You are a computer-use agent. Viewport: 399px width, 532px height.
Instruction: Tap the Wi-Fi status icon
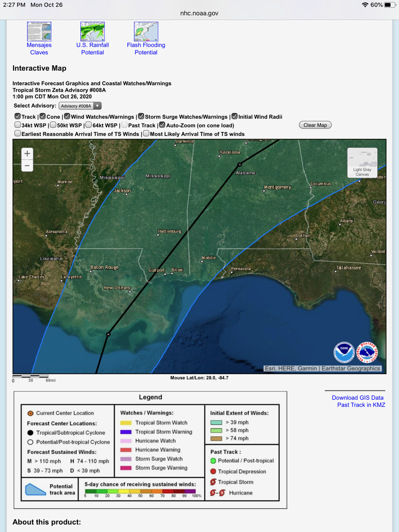click(x=365, y=5)
